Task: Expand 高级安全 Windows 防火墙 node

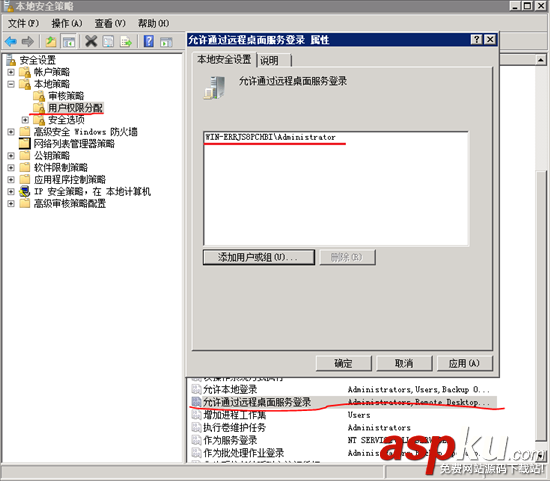Action: point(11,132)
